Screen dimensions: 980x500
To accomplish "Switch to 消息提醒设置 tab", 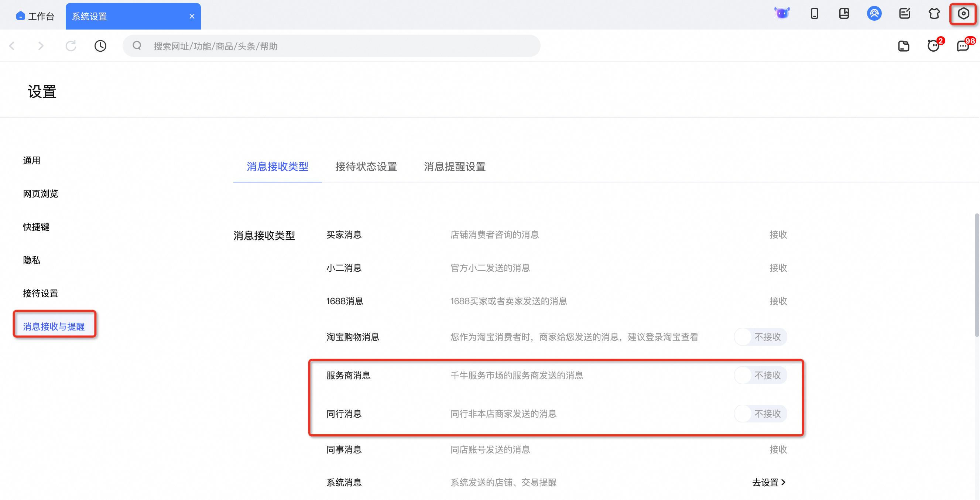I will pos(455,167).
